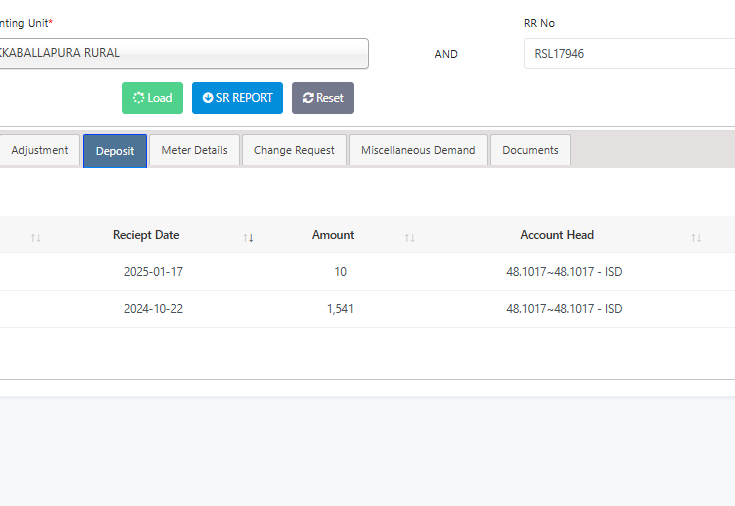
Task: Switch to Meter Details tab
Action: (194, 150)
